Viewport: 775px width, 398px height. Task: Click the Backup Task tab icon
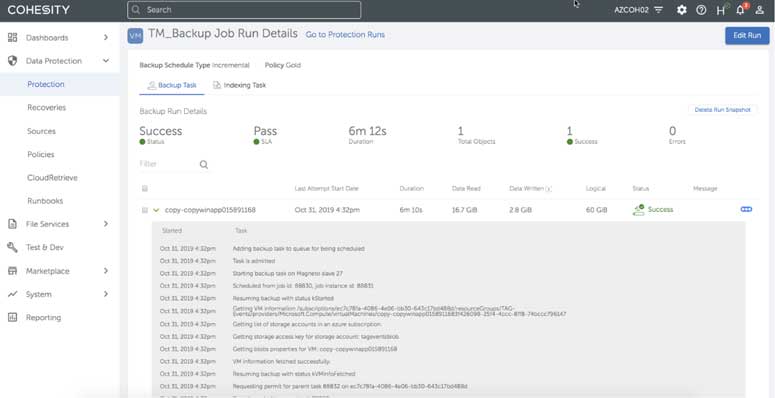coord(152,85)
